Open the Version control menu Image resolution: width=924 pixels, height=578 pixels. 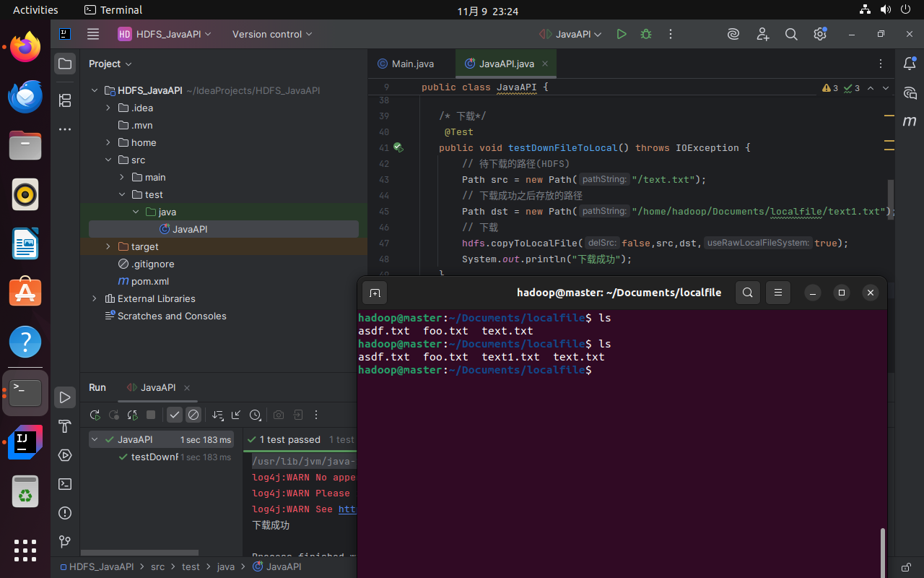272,34
